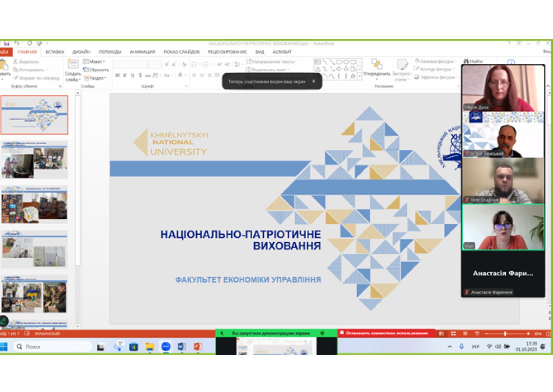This screenshot has width=553, height=392.
Task: Open the ПОКАЗ СЛАЙДОВ tab
Action: 181,52
